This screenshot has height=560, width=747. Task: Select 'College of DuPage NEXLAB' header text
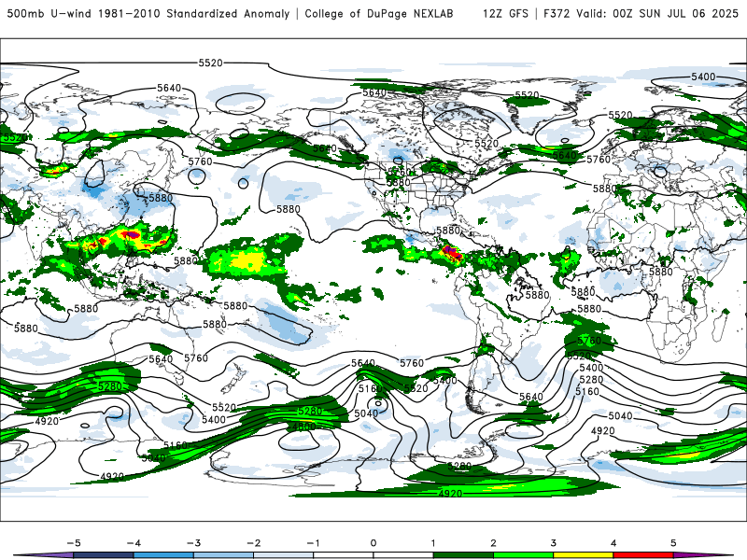[x=379, y=14]
